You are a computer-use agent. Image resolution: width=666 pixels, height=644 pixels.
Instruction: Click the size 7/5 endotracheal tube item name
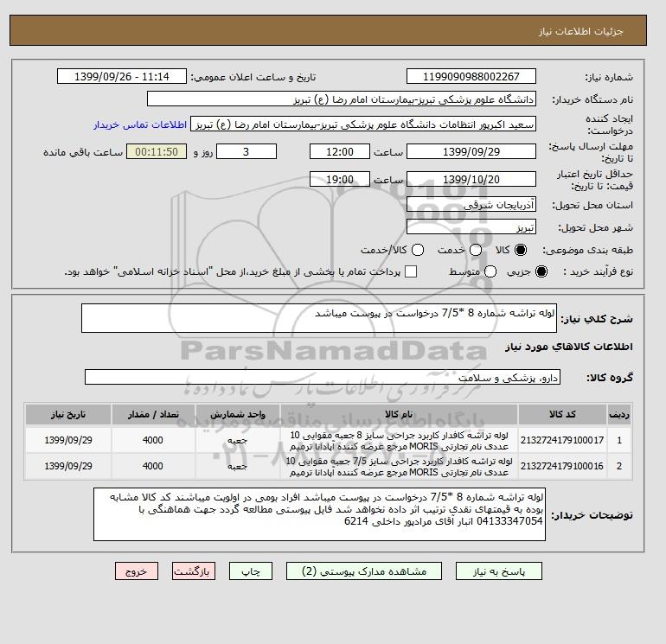pyautogui.click(x=399, y=466)
